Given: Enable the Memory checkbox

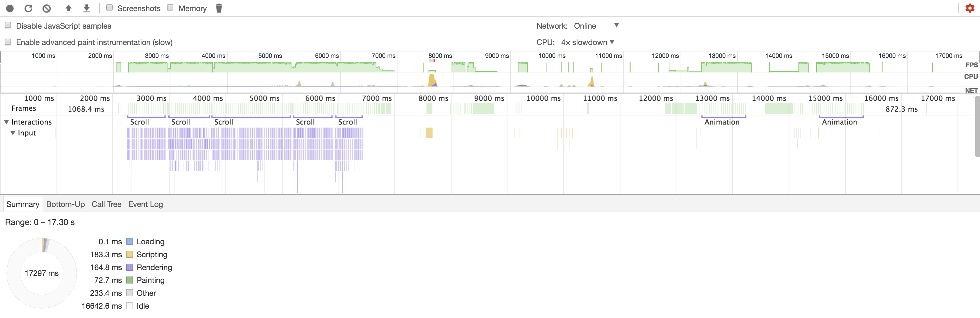Looking at the screenshot, I should coord(170,8).
